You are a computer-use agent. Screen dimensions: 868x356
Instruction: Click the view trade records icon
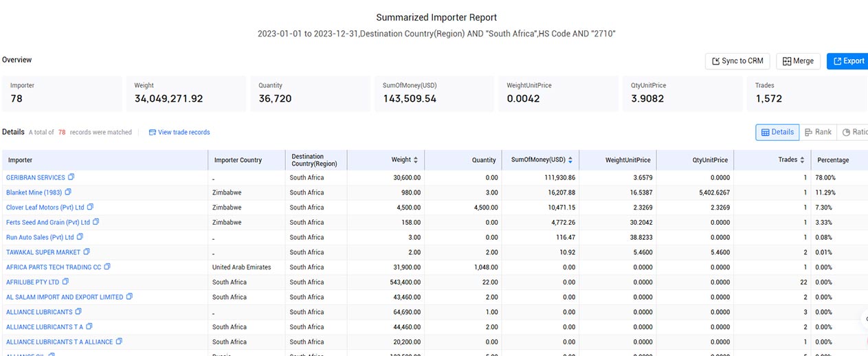153,132
